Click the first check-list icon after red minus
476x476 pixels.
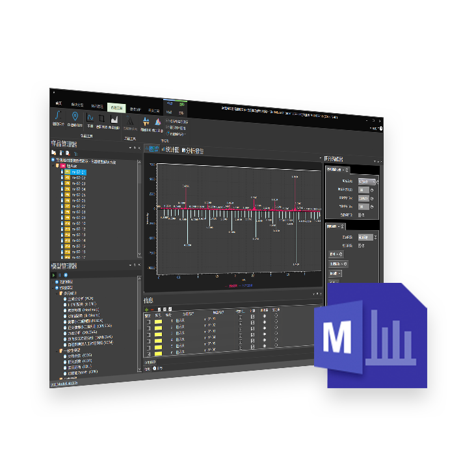[x=159, y=310]
